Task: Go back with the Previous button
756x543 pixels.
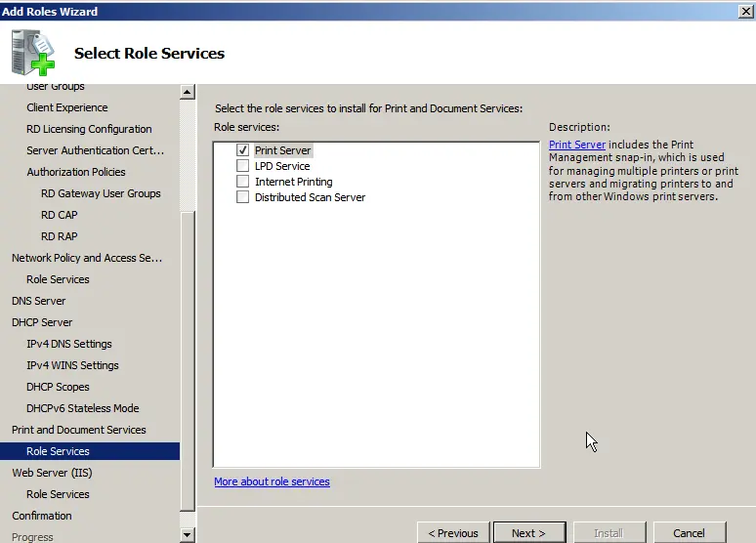Action: click(x=453, y=532)
